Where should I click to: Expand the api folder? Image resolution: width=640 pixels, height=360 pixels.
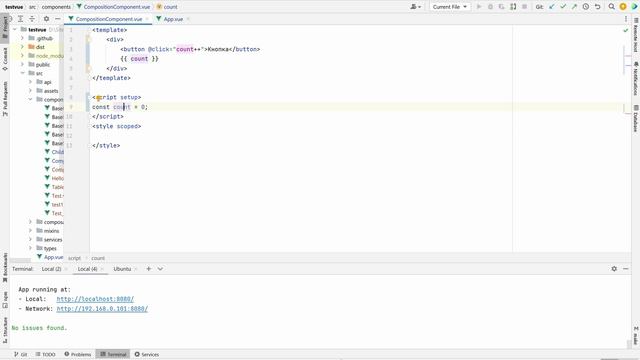pyautogui.click(x=30, y=82)
